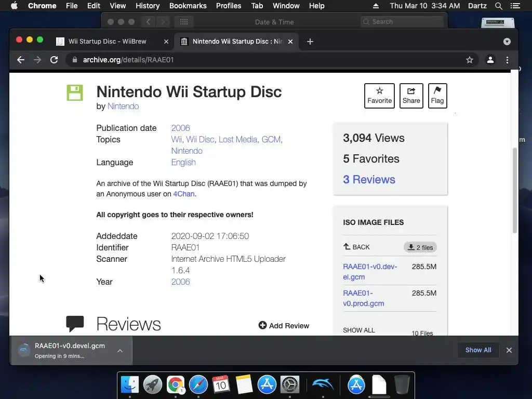Screen dimensions: 532x399
Task: Click Add Review button
Action: point(284,326)
